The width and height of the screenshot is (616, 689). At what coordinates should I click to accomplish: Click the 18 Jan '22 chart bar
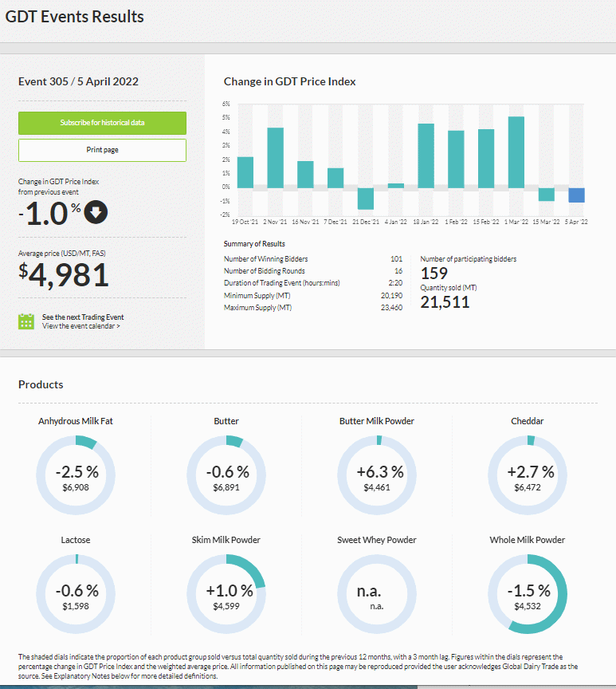coord(426,156)
